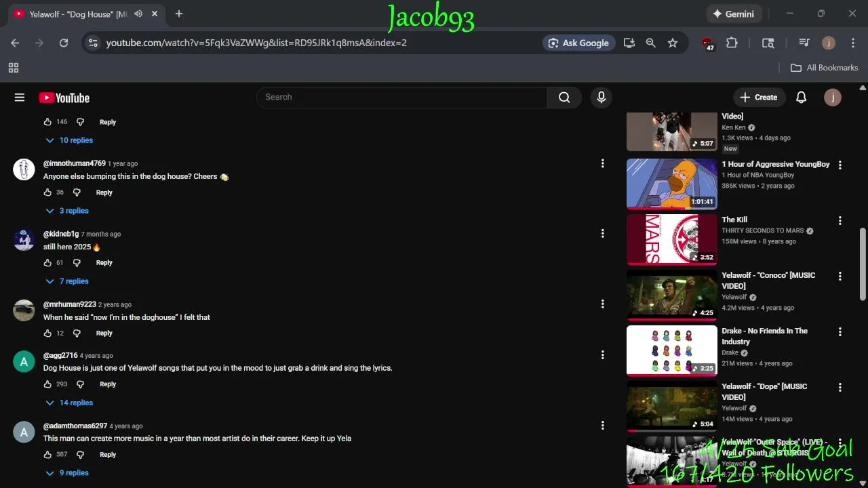Screen dimensions: 868x488
Task: Open the YouTube notifications bell
Action: [801, 98]
